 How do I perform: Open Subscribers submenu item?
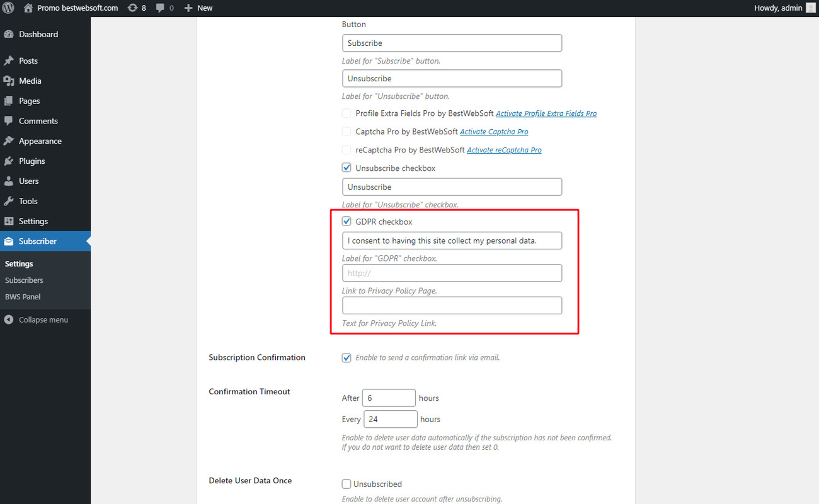click(24, 280)
